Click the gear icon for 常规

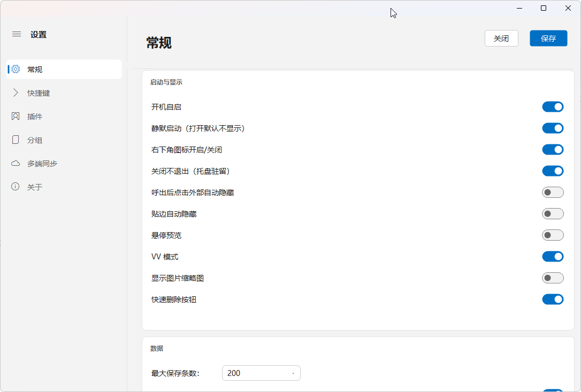(x=16, y=69)
